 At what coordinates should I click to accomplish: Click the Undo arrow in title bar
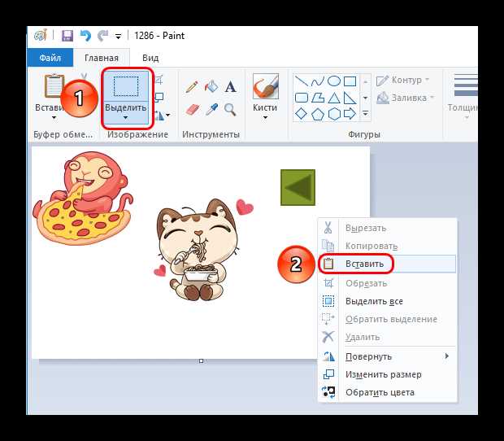point(85,35)
